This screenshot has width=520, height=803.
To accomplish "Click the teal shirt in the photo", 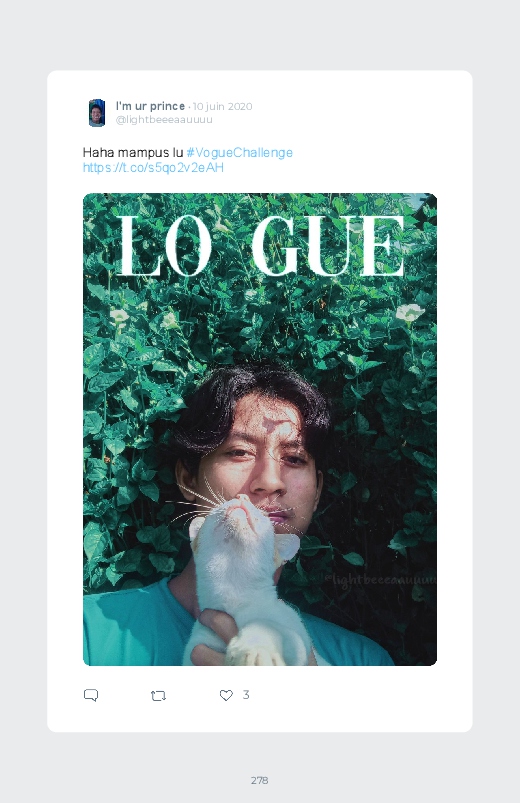I will [133, 627].
